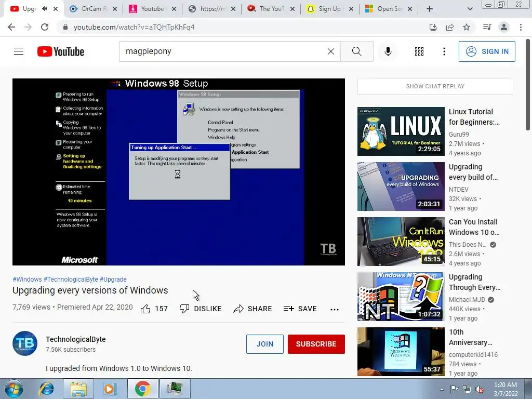Open the Linux Tutorial for Beginners thumbnail
This screenshot has width=532, height=399.
tap(401, 131)
